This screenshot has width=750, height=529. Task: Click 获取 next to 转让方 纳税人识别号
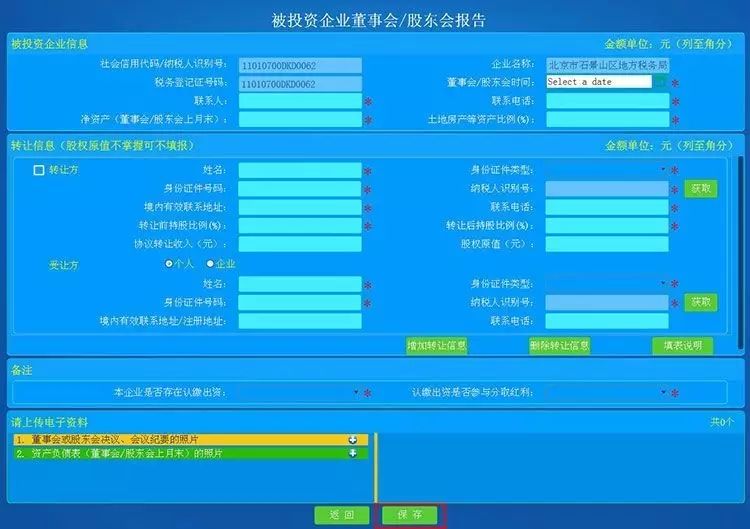(x=701, y=189)
